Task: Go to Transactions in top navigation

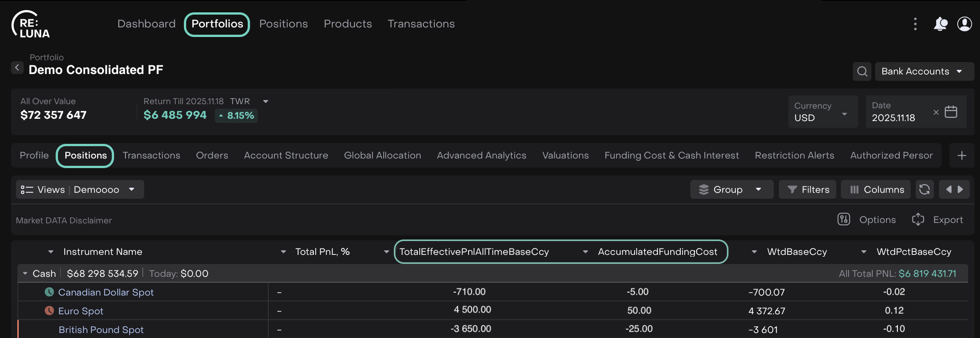Action: coord(421,24)
